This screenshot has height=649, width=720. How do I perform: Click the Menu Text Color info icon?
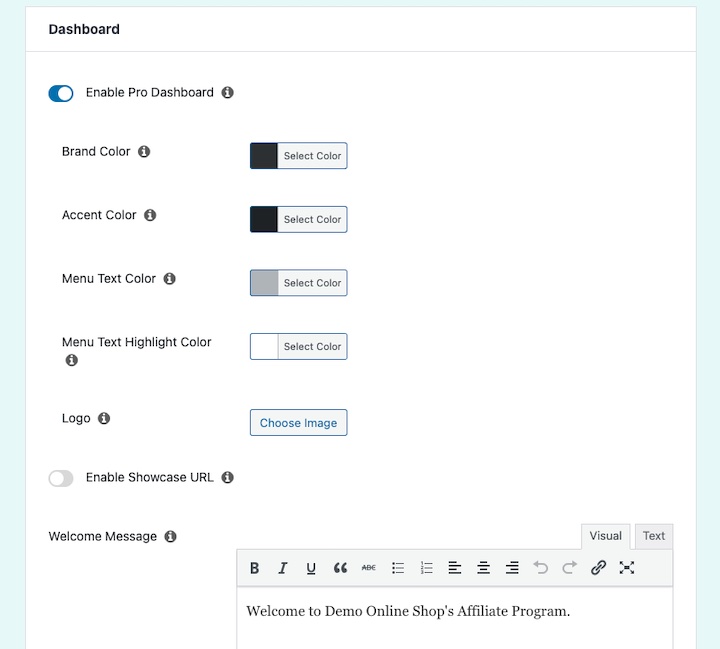pyautogui.click(x=169, y=278)
